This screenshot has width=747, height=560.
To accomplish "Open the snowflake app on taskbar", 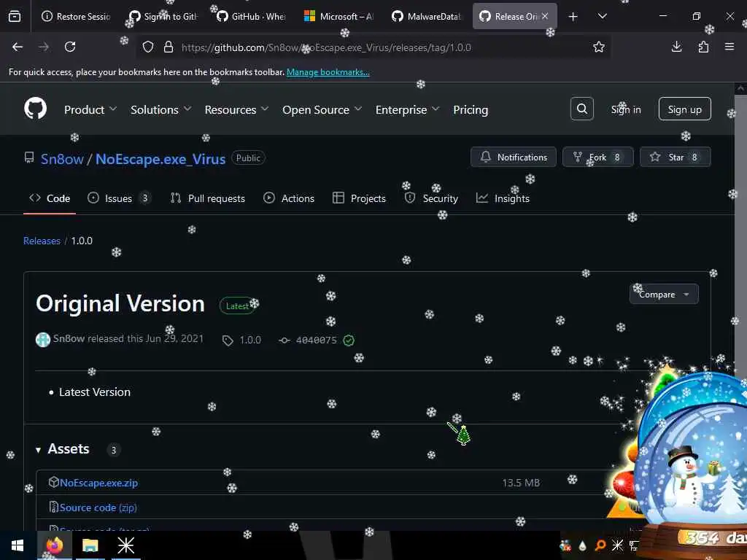I will 125,545.
